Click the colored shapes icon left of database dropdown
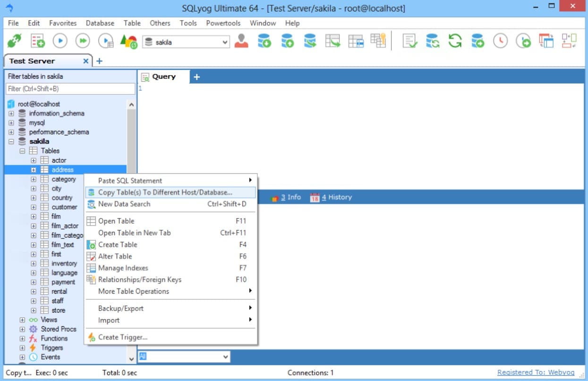 (x=128, y=42)
